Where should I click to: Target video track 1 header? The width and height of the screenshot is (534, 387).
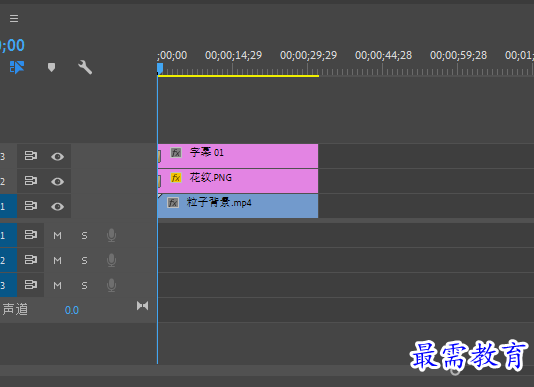coord(8,206)
